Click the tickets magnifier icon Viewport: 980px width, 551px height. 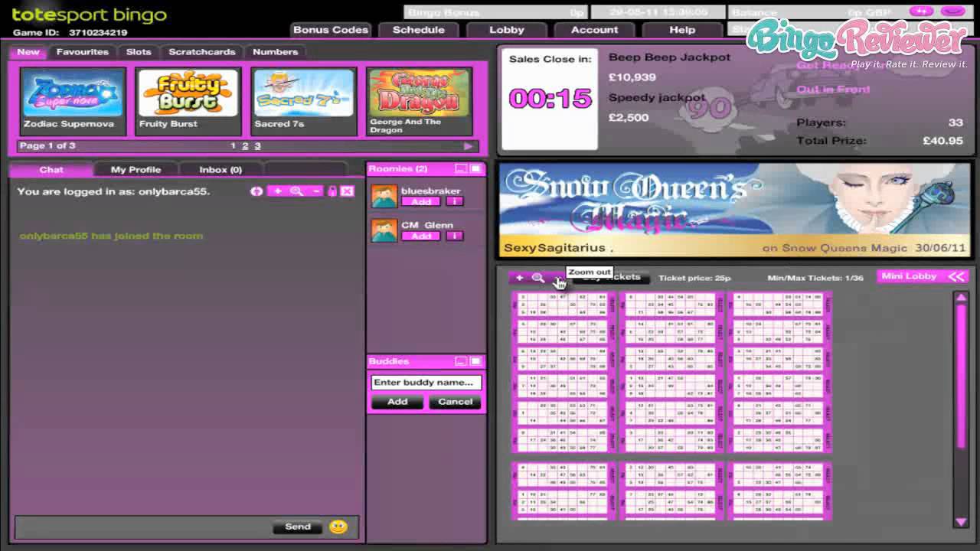pyautogui.click(x=537, y=278)
